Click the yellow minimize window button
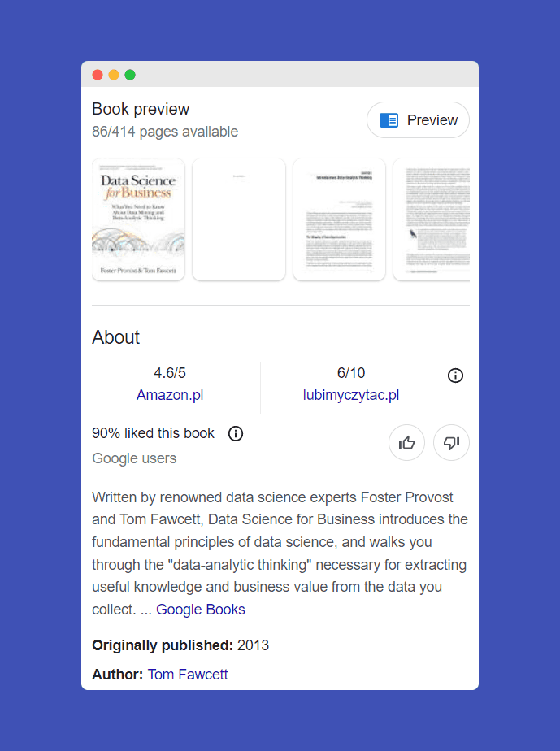Screen dimensions: 560x751 (114, 75)
